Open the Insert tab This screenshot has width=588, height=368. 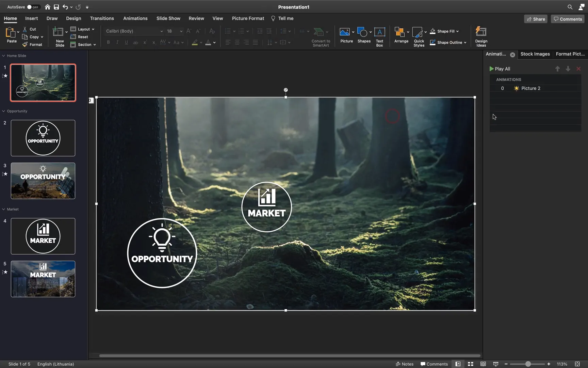(x=31, y=18)
